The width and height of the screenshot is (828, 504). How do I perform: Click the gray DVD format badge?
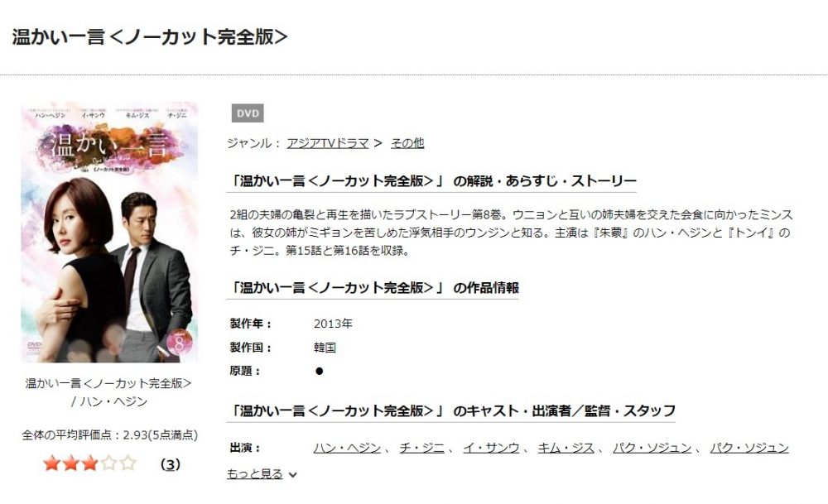point(248,113)
